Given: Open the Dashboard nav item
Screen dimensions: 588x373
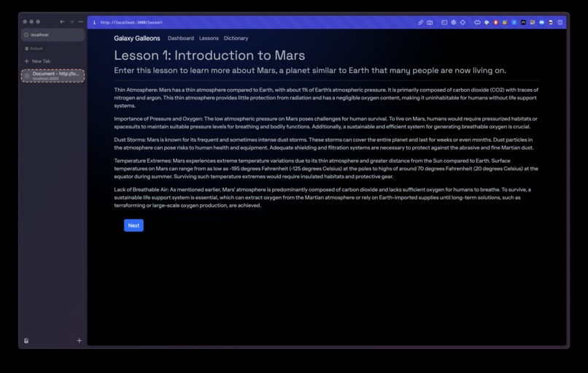Looking at the screenshot, I should [181, 38].
